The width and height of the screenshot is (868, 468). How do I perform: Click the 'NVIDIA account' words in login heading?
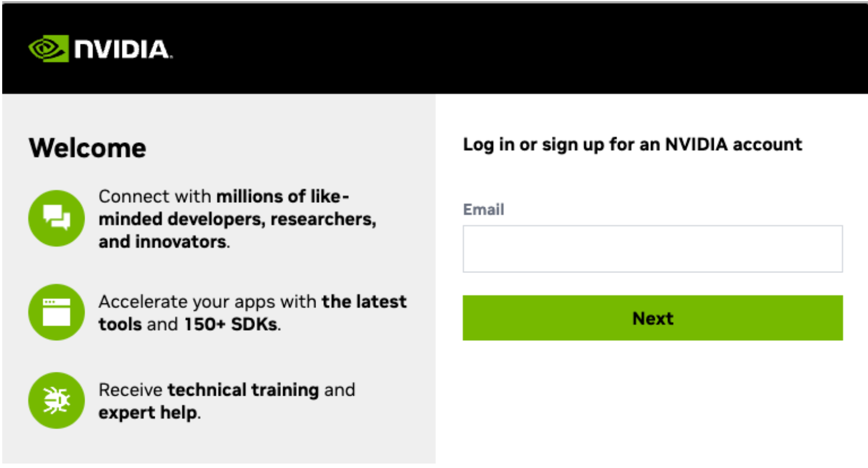coord(733,145)
